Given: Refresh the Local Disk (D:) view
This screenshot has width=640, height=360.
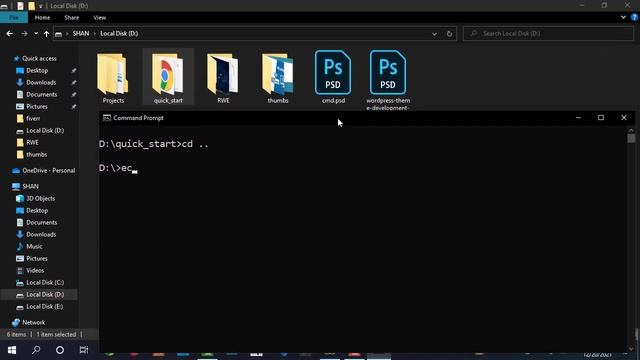Looking at the screenshot, I should 449,34.
